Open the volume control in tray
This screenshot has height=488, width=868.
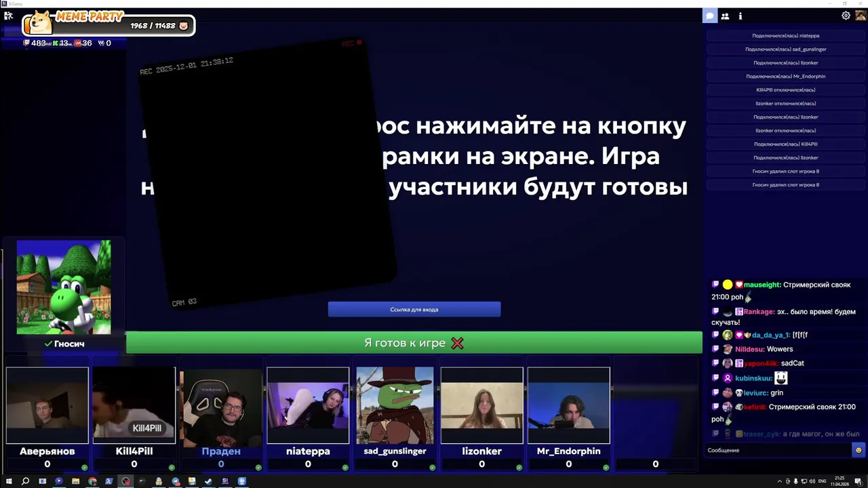click(812, 481)
